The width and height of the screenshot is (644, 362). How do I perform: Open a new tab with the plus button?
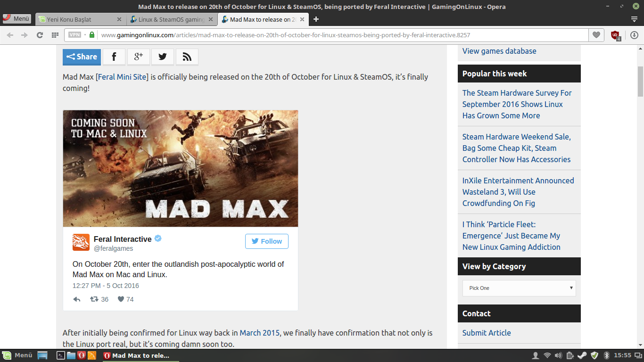tap(316, 19)
